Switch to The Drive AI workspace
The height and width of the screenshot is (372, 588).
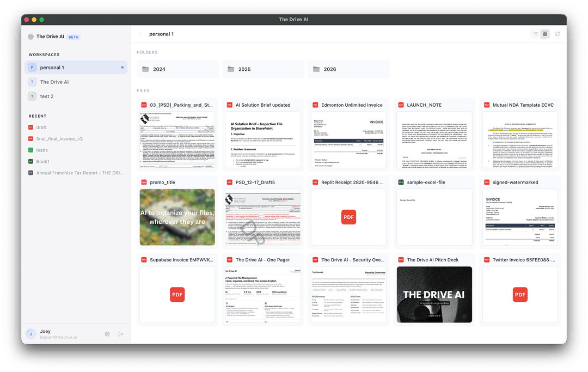[x=76, y=82]
